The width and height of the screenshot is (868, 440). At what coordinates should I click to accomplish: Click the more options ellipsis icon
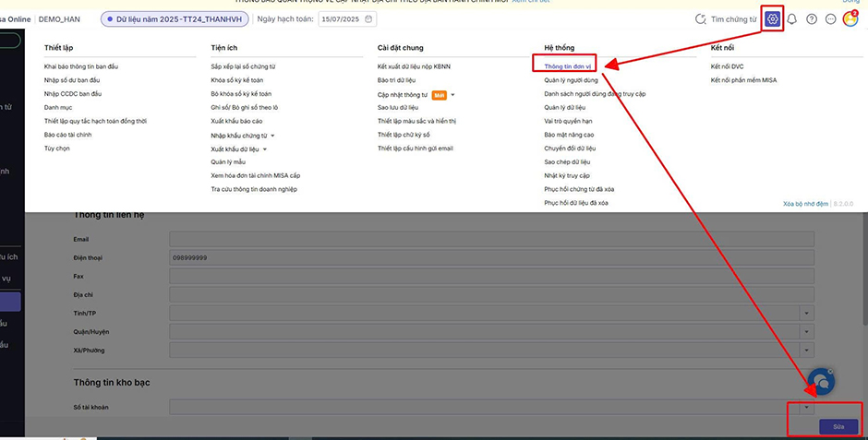coord(831,18)
